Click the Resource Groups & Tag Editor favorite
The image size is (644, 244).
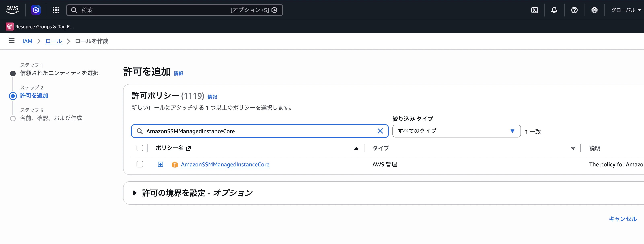pyautogui.click(x=40, y=27)
